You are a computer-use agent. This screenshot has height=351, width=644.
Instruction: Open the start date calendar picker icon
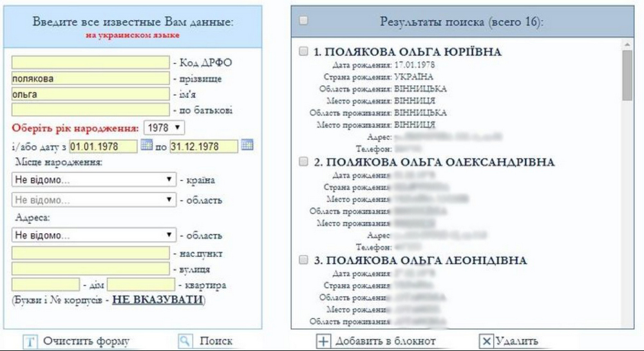coord(146,146)
